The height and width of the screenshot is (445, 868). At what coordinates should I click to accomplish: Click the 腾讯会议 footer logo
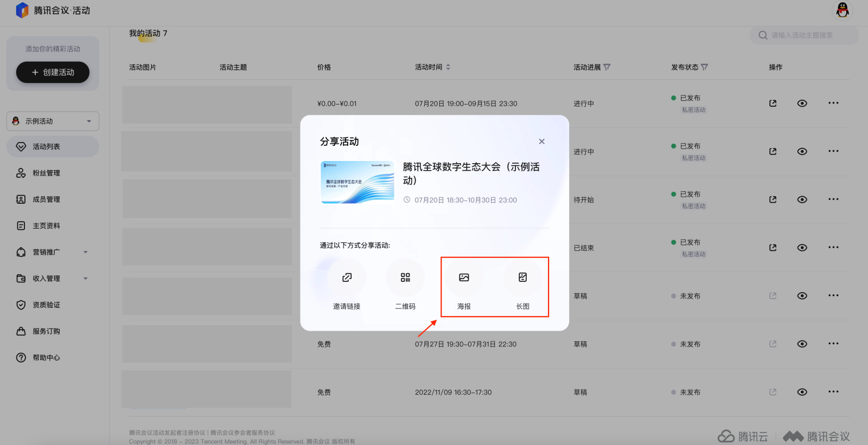click(x=816, y=436)
